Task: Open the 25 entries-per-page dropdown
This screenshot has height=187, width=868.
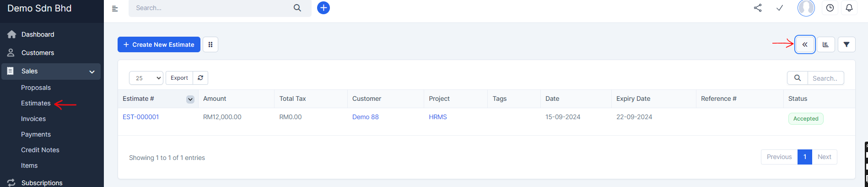Action: [146, 78]
